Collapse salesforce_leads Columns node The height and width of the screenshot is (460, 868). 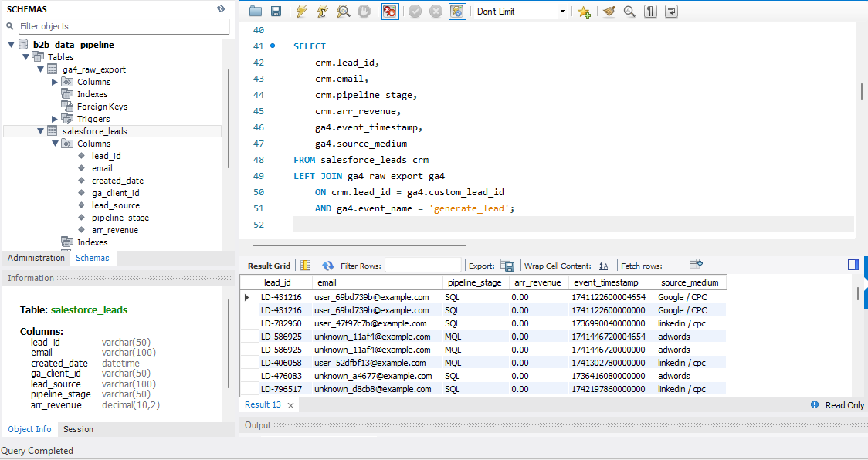click(55, 144)
